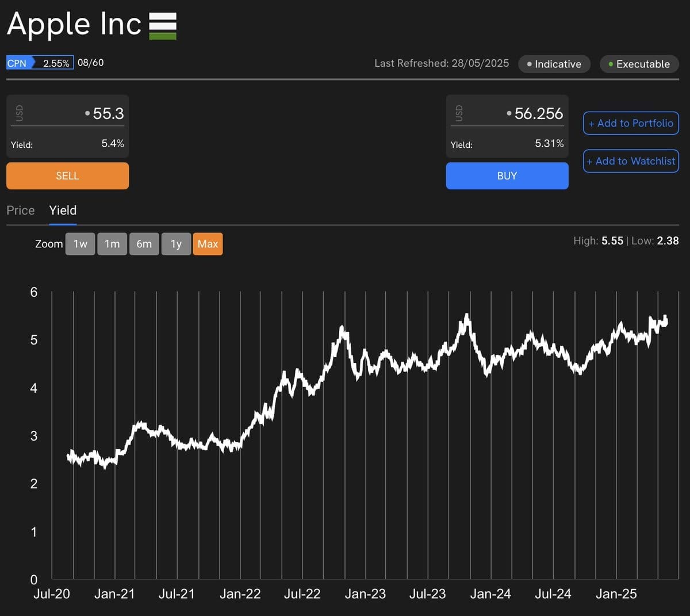The image size is (690, 616).
Task: Click the Jan-22 label on the chart axis
Action: 240,594
